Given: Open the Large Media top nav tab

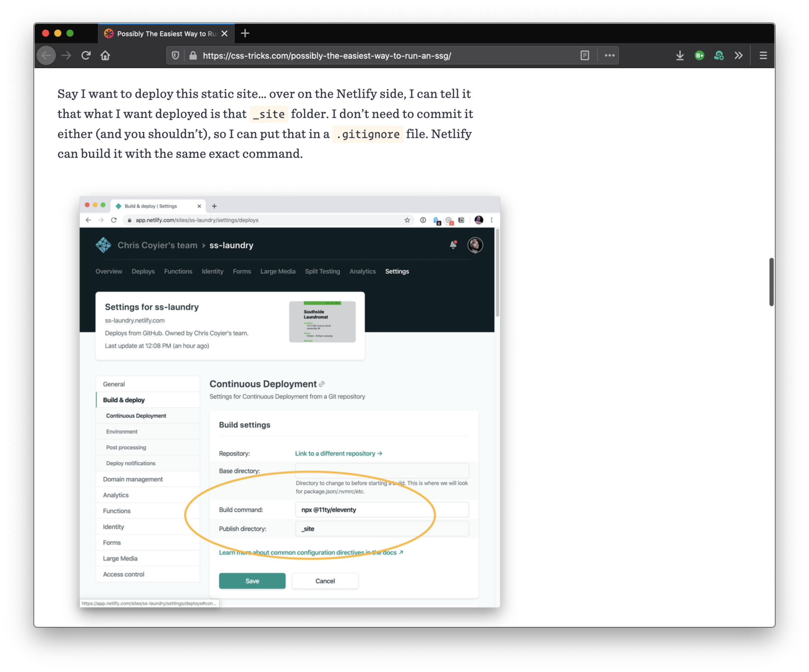Looking at the screenshot, I should coord(278,271).
